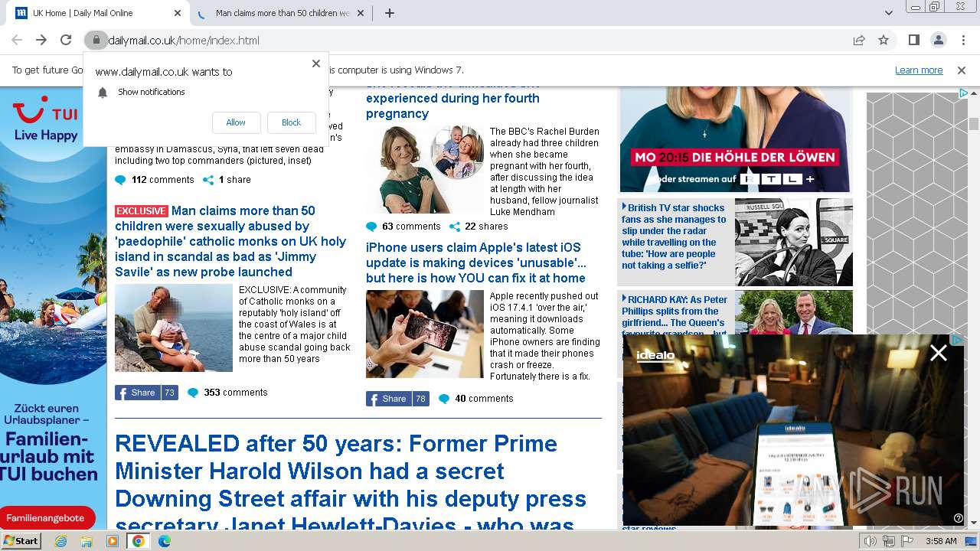Close the idealo video ad overlay

(938, 352)
